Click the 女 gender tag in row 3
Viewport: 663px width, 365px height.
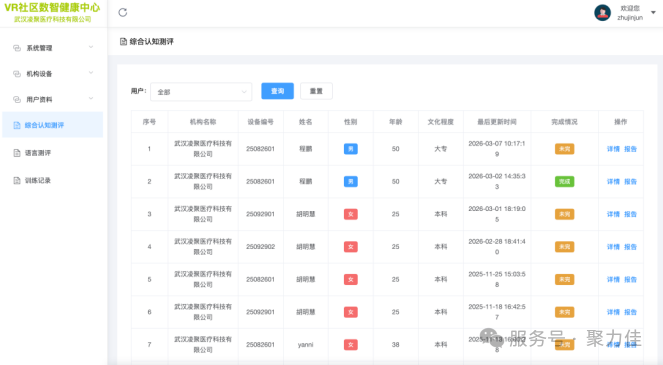pyautogui.click(x=351, y=214)
